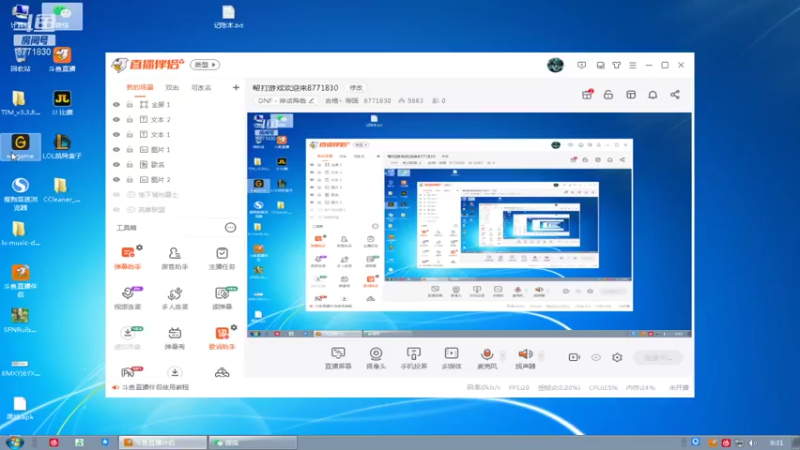800x450 pixels.
Task: Open the 视频连麦 video co-stream tool
Action: tap(128, 298)
